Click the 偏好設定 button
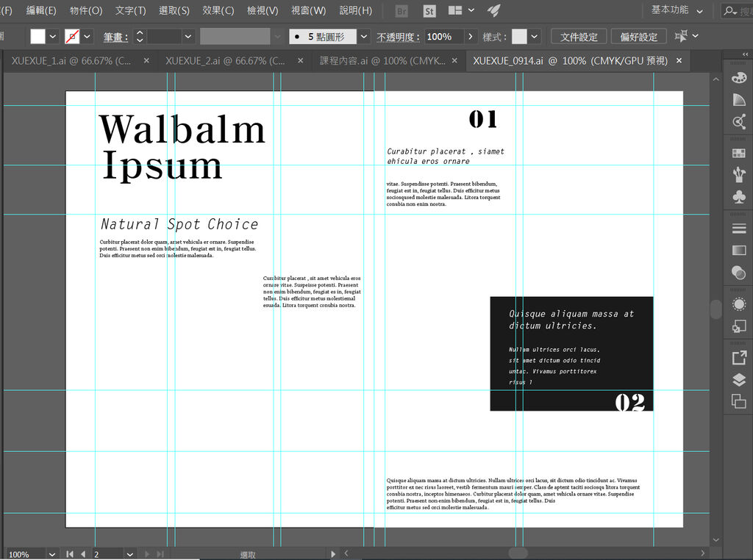The width and height of the screenshot is (753, 560). point(639,37)
